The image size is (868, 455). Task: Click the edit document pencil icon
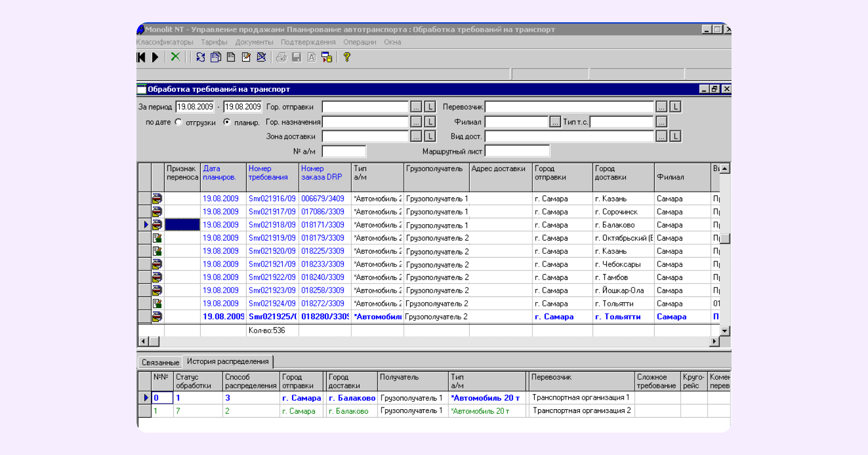pos(246,57)
